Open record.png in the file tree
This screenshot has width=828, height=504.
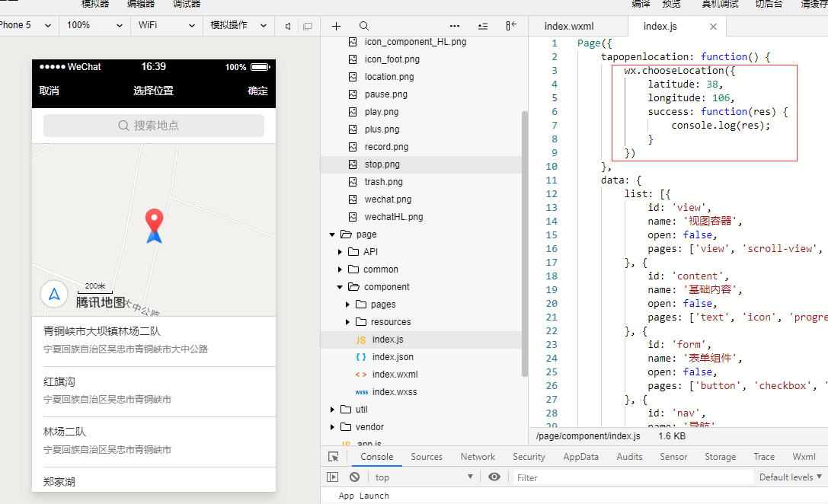(386, 147)
